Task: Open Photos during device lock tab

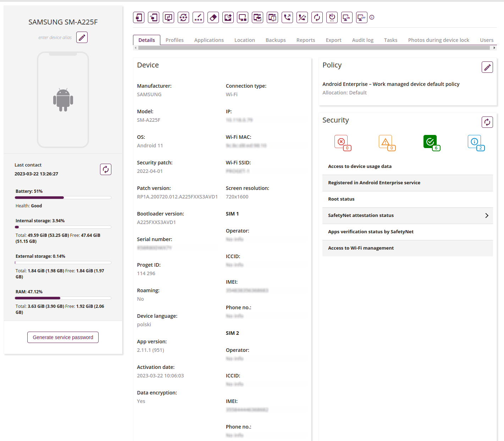Action: tap(438, 40)
